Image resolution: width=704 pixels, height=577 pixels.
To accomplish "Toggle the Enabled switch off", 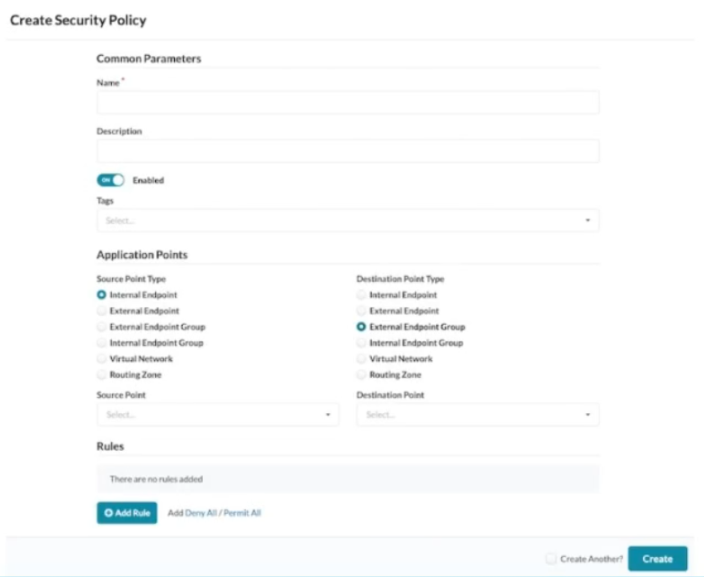I will click(110, 180).
